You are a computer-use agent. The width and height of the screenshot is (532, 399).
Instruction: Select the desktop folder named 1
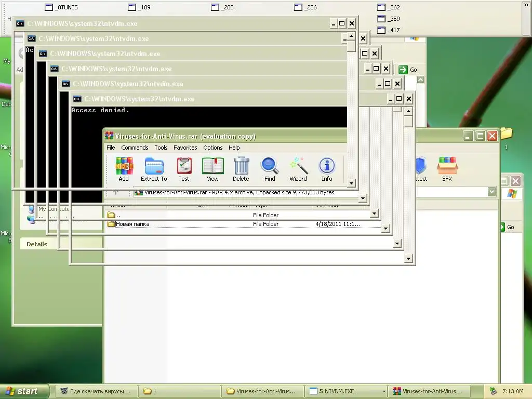tap(506, 138)
